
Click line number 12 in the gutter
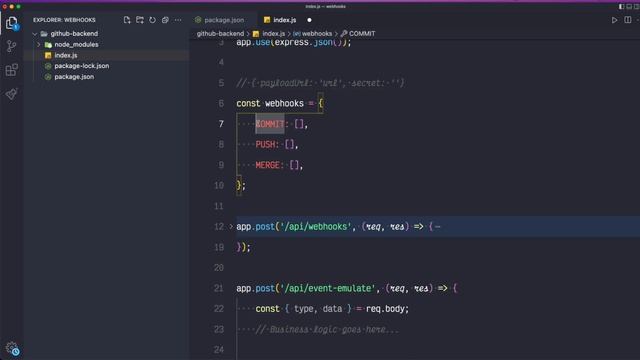(219, 227)
